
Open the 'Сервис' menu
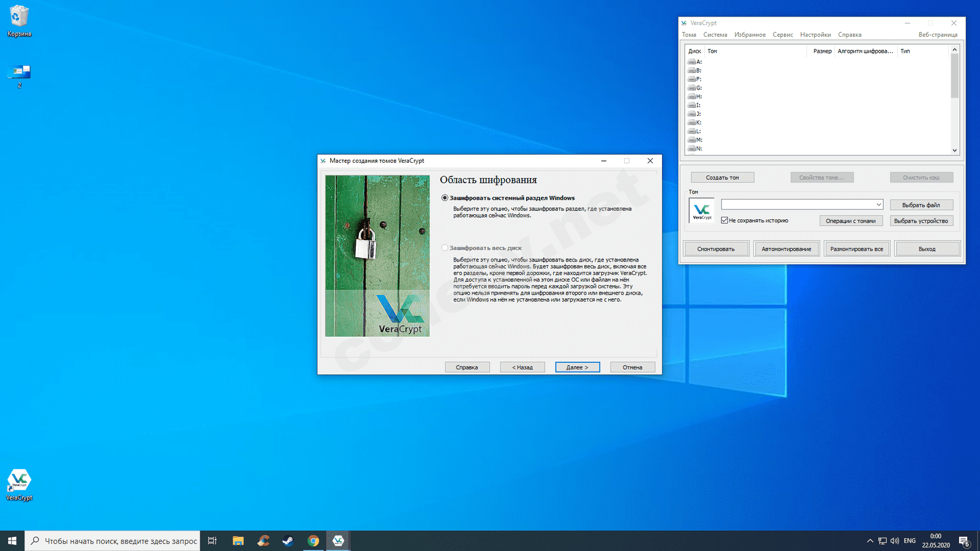(782, 35)
